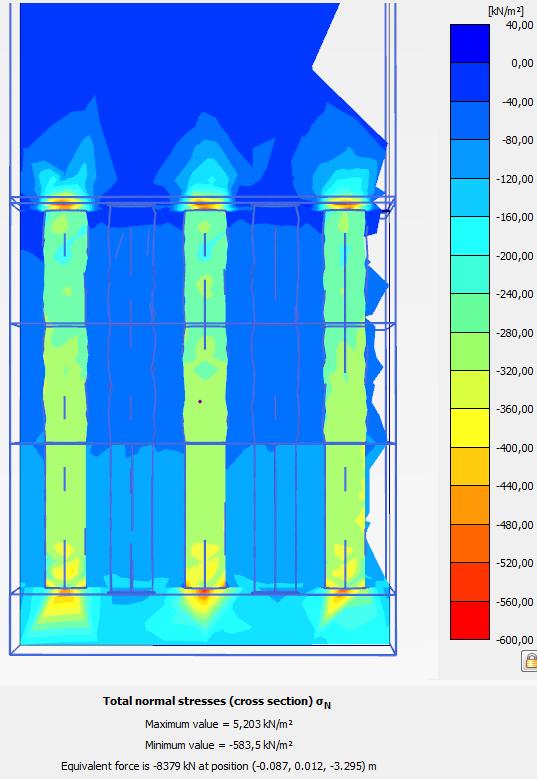Click the 0,00 legend value label
537x779 pixels.
(522, 63)
